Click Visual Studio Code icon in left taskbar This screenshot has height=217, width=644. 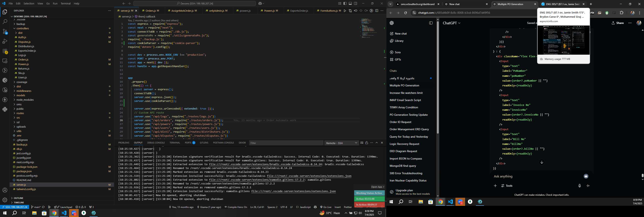pos(64,213)
